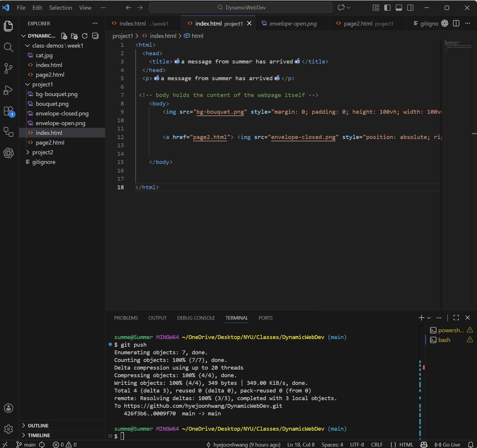Open the Search view in activity bar
The width and height of the screenshot is (477, 448).
point(8,47)
